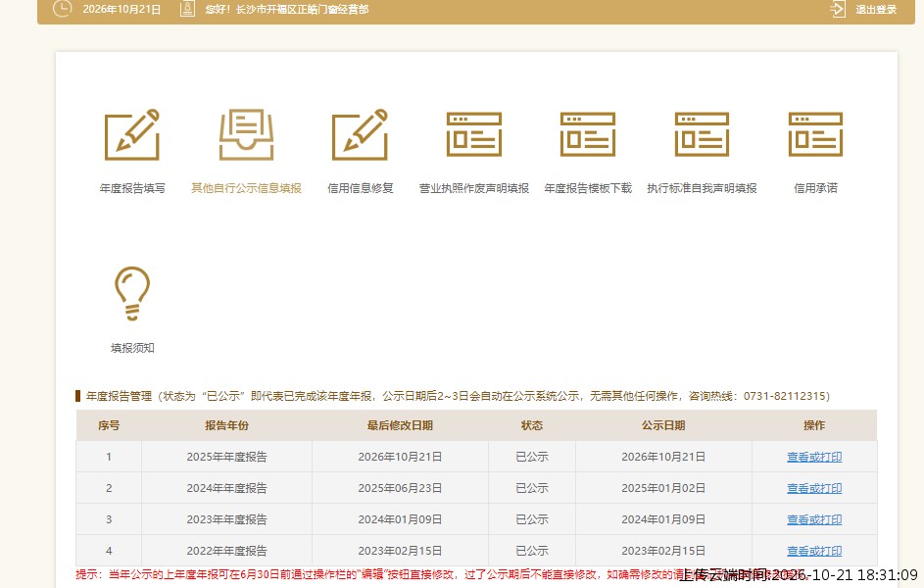
Task: Click the clock icon beside the date
Action: click(x=62, y=8)
